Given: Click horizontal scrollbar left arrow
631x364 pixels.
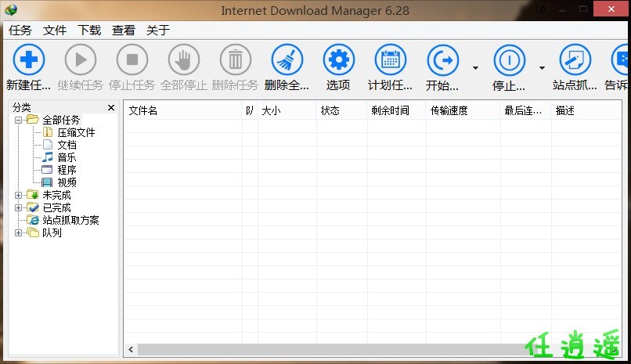Looking at the screenshot, I should tap(131, 350).
